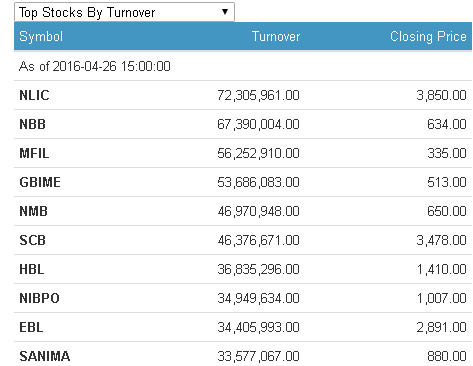Open the Top Stocks By Turnover dropdown

[124, 12]
